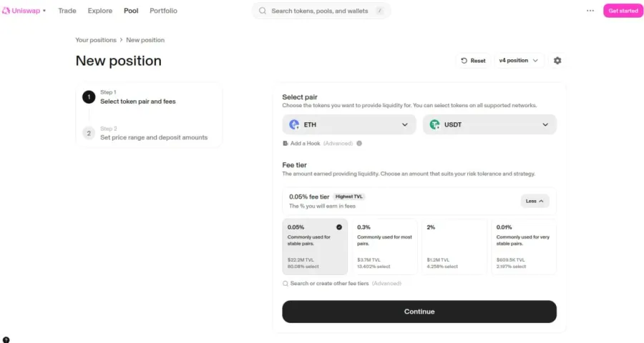
Task: Click the Fee tier heading
Action: pyautogui.click(x=295, y=165)
